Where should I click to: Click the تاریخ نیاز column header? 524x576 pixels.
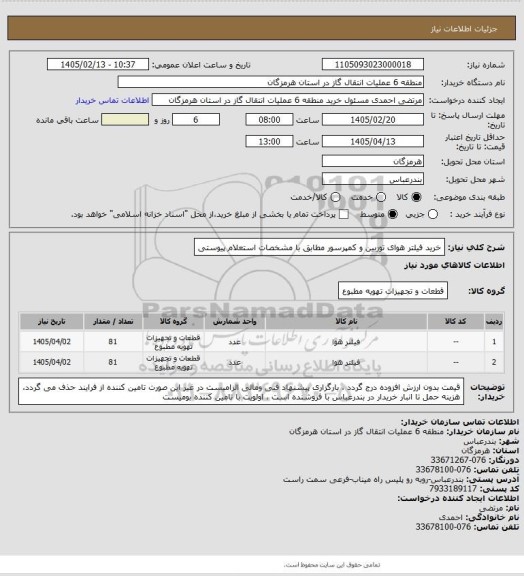[51, 321]
